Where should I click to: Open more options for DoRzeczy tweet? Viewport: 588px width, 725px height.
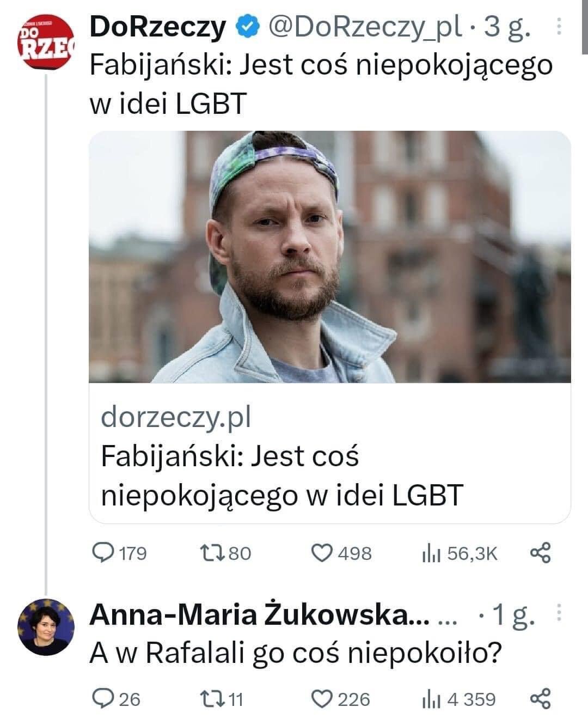click(x=559, y=27)
